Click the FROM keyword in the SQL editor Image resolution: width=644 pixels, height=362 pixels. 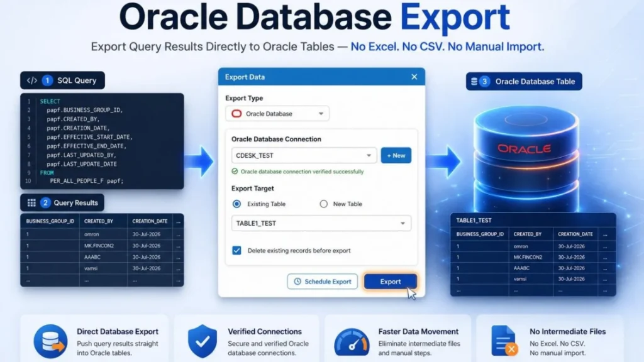coord(47,173)
